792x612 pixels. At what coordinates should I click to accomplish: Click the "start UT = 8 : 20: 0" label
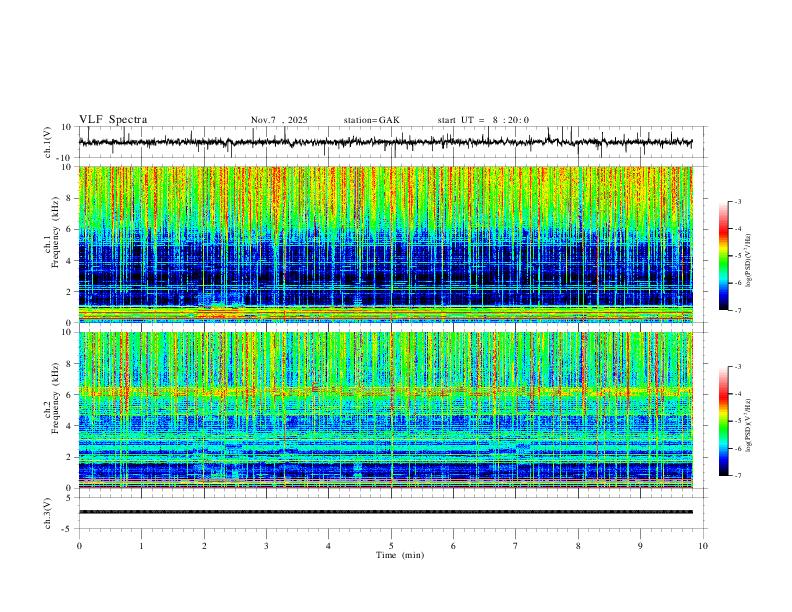pyautogui.click(x=483, y=120)
